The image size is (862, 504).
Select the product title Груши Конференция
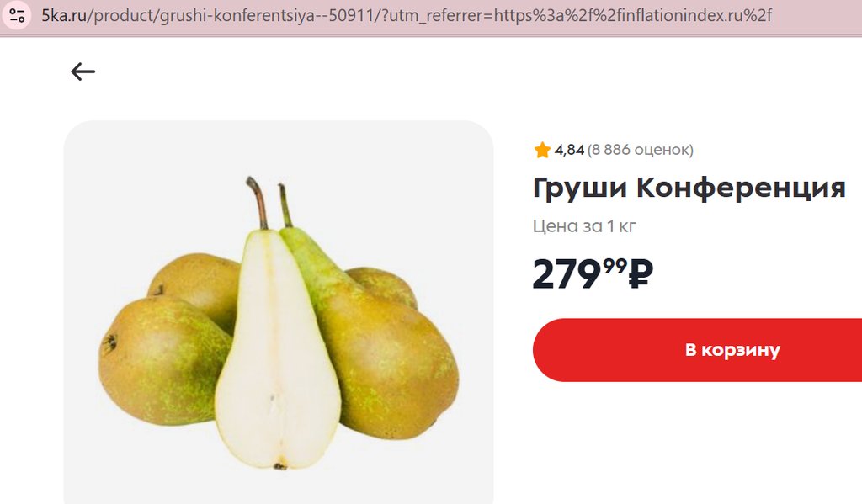click(689, 188)
